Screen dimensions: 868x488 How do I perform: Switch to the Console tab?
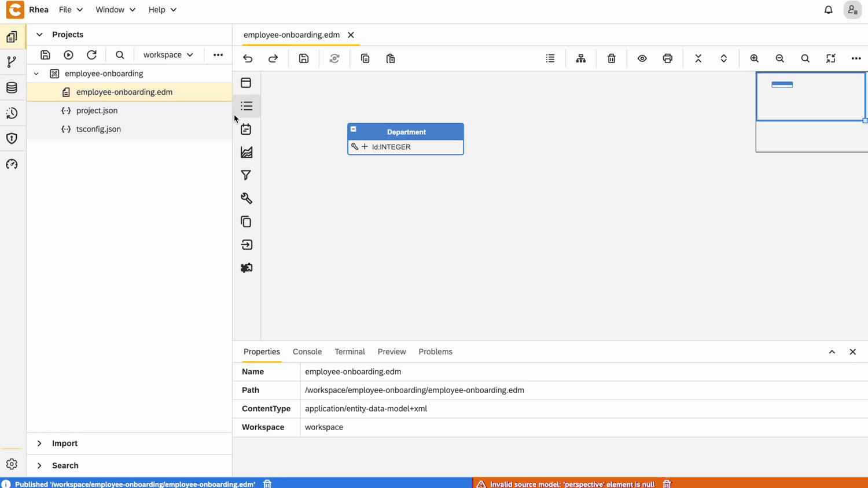pyautogui.click(x=307, y=352)
